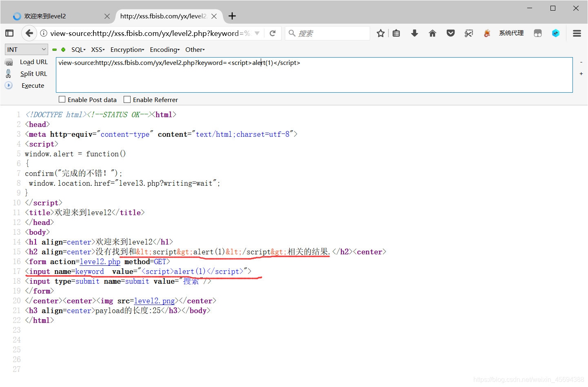This screenshot has width=588, height=387.
Task: Open the hamburger main menu
Action: [577, 33]
